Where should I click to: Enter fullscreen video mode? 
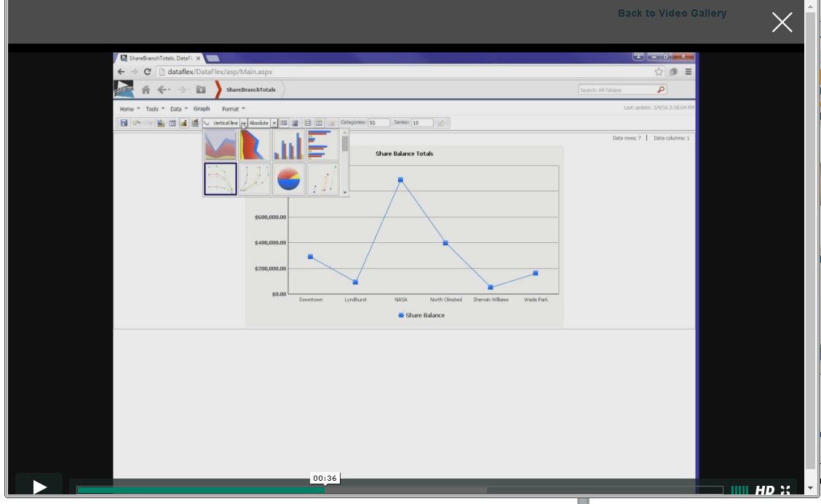point(785,491)
